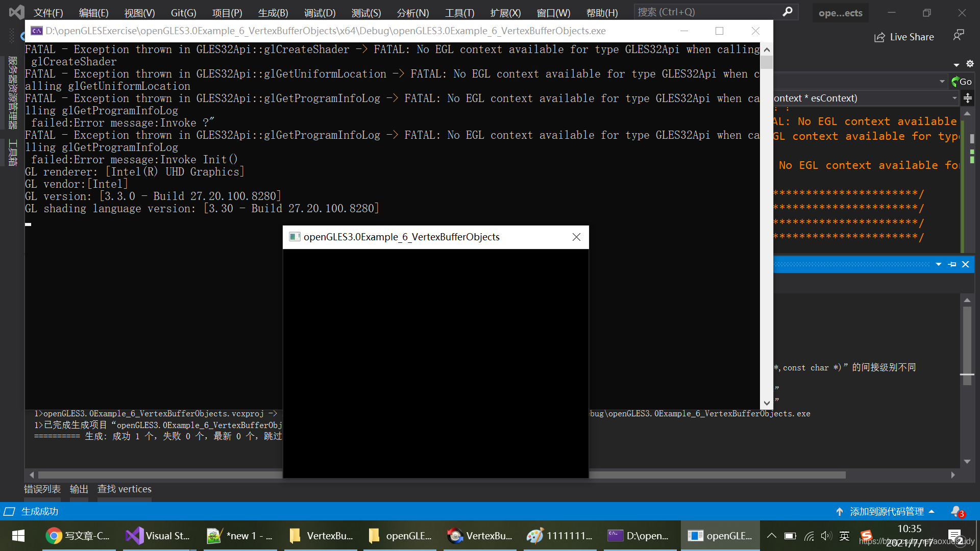Click the Visual Studio logo icon
Viewport: 980px width, 551px height.
[16, 12]
